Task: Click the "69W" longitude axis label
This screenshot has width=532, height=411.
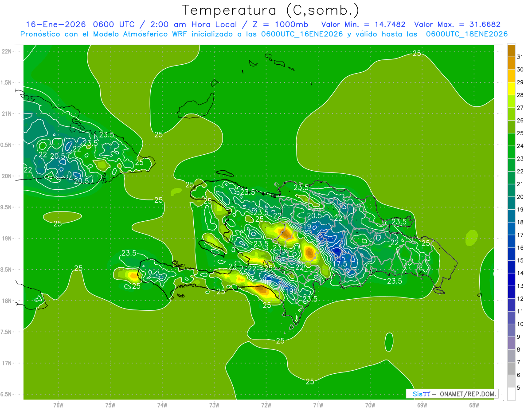Action: [x=422, y=405]
